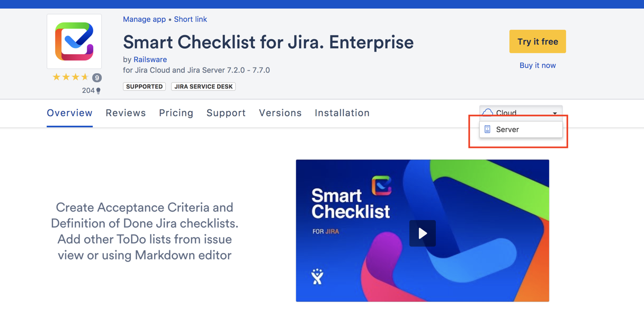The height and width of the screenshot is (314, 644).
Task: Open the Cloud hosting selector
Action: click(x=521, y=112)
